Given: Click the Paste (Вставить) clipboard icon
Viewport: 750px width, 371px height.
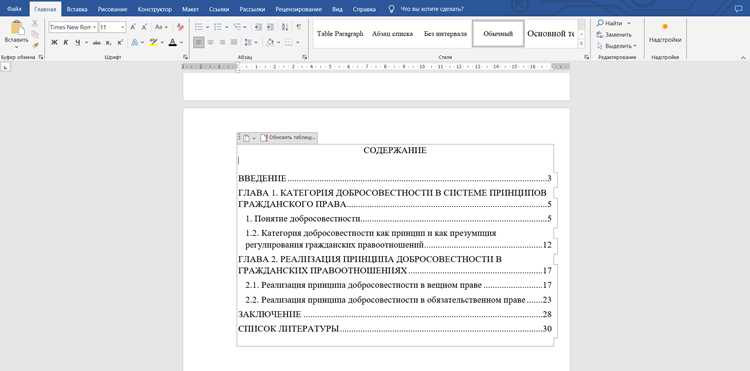Looking at the screenshot, I should point(17,28).
